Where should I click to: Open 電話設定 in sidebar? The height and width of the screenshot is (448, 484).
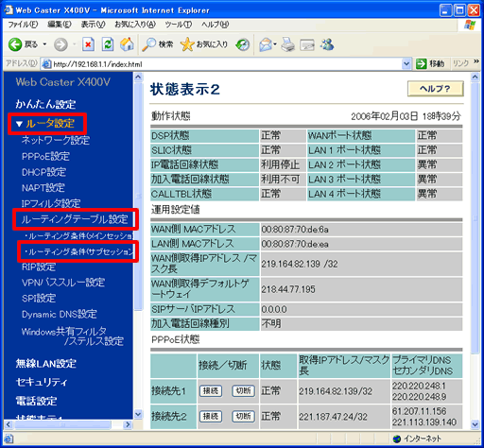[37, 401]
